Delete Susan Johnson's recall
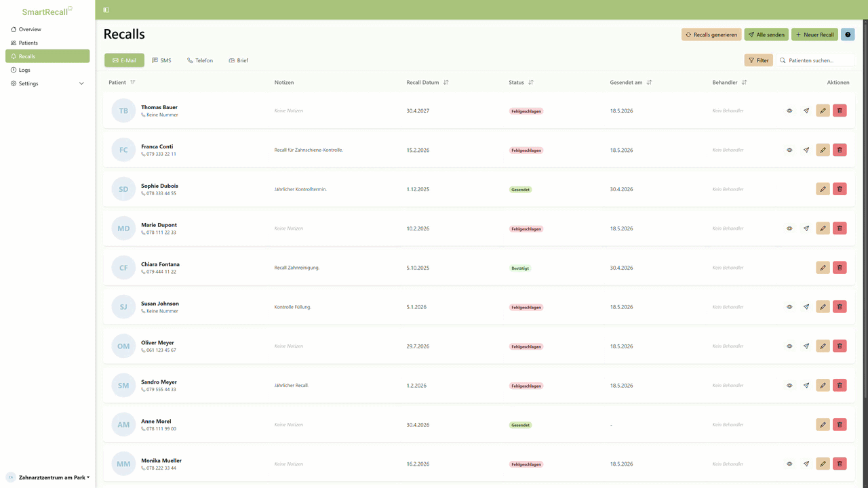868x488 pixels. pyautogui.click(x=840, y=307)
